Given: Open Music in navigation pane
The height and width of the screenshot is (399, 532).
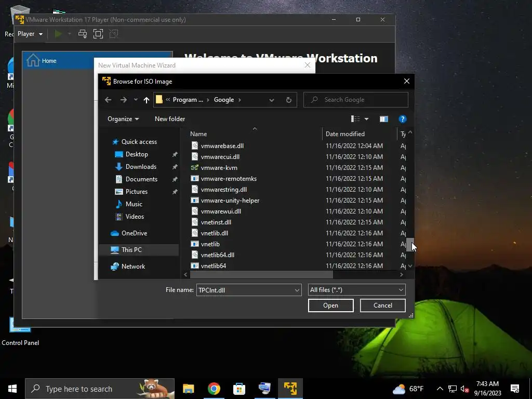Looking at the screenshot, I should (134, 204).
